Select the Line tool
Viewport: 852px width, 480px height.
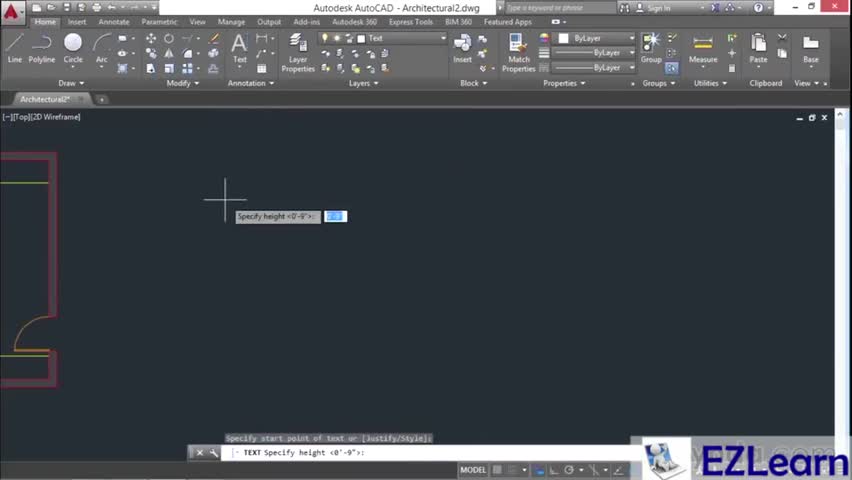(15, 48)
